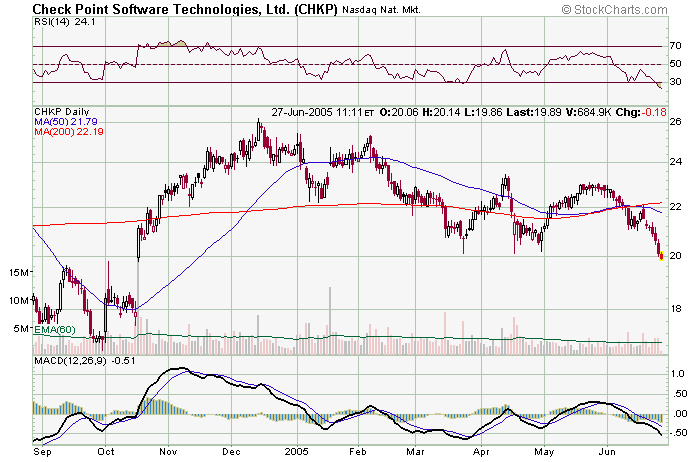700x462 pixels.
Task: Click the MA(200) 22.19 legend
Action: [x=69, y=132]
